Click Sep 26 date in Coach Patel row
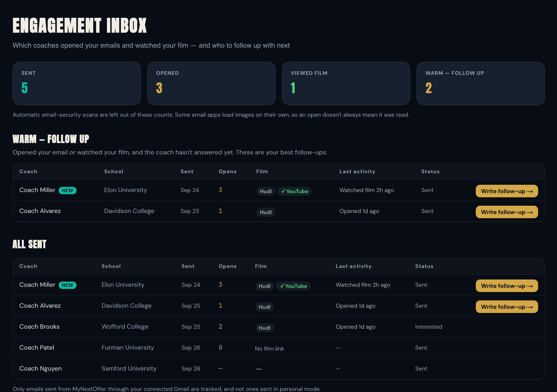Viewport: 557px width, 392px height. 191,348
